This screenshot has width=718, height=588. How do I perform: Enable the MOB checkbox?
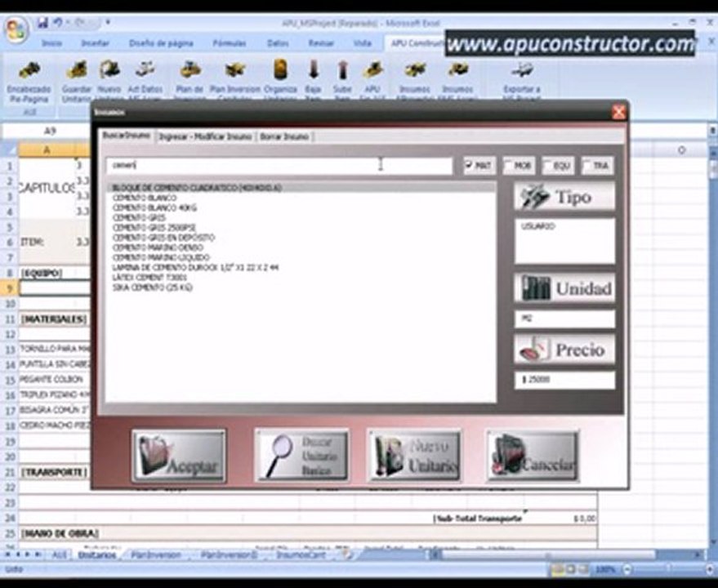pos(508,165)
